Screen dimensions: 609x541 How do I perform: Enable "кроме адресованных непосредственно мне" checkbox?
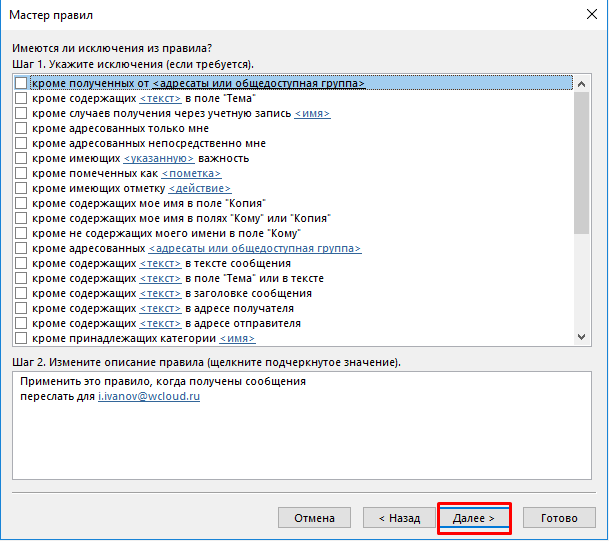(x=21, y=144)
